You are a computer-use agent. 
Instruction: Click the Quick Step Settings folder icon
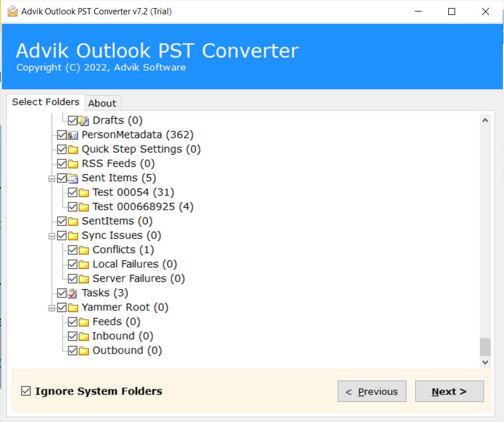click(73, 149)
